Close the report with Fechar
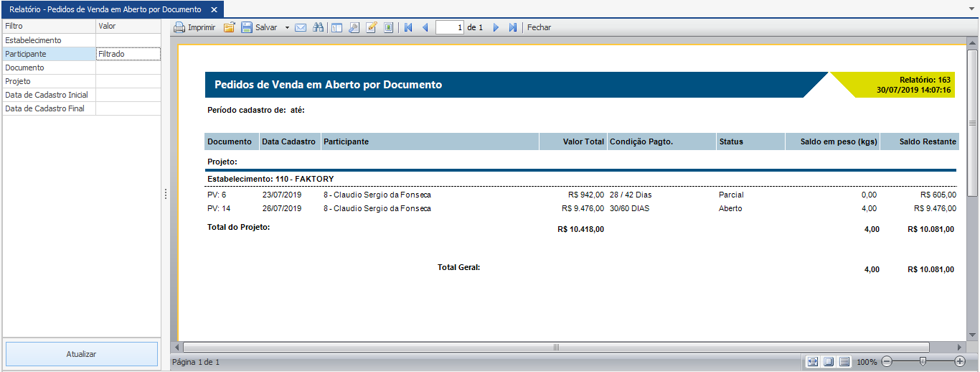The image size is (980, 372). tap(539, 27)
